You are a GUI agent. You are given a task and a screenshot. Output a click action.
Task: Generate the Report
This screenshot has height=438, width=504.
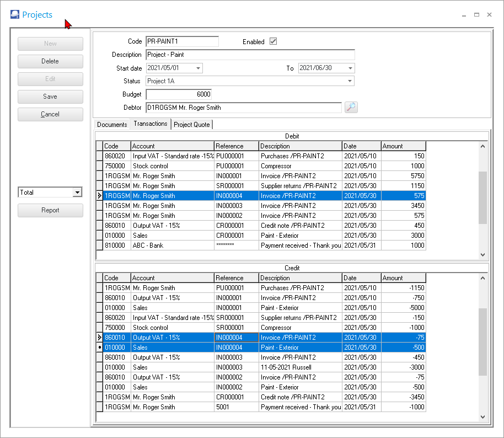coord(50,210)
